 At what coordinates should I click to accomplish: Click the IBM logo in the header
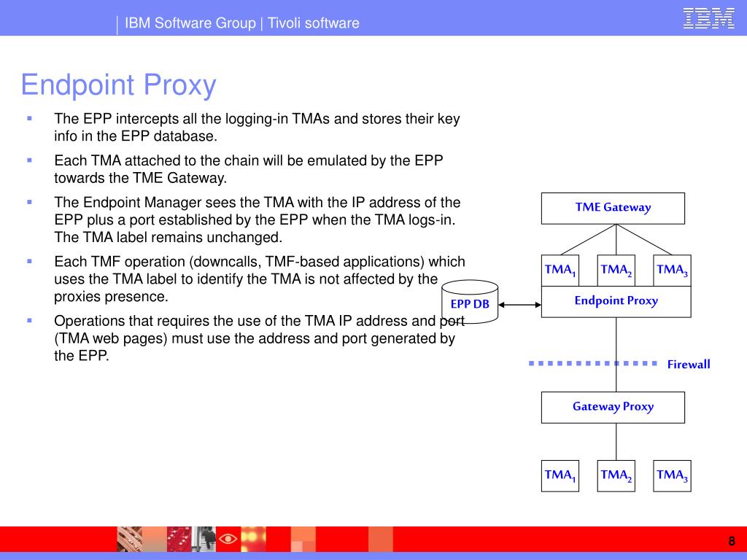click(x=708, y=18)
